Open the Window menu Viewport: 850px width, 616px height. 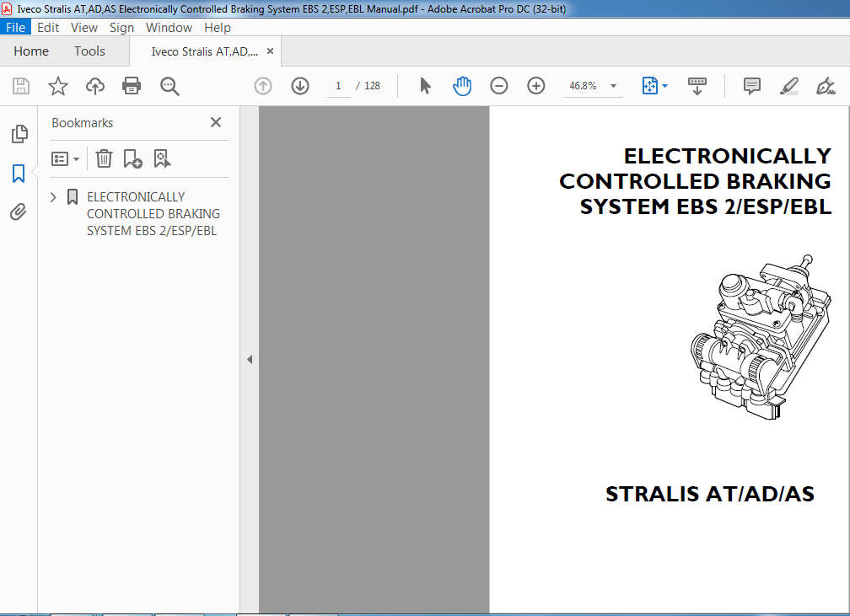click(169, 27)
